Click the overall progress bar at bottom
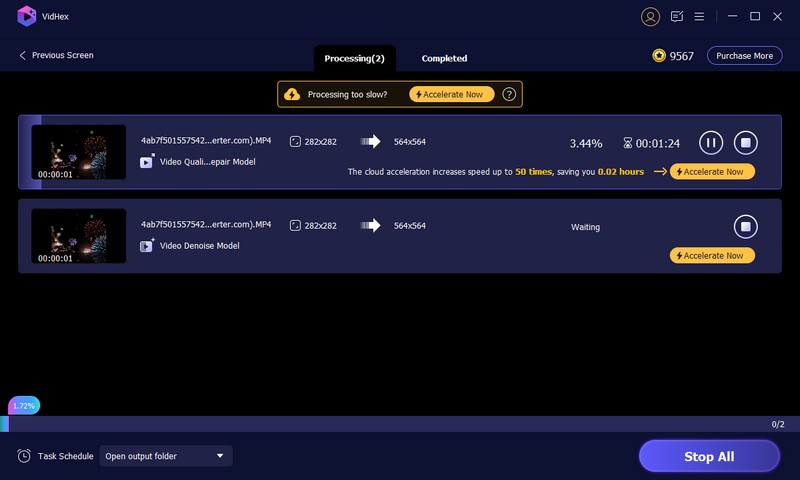Image resolution: width=800 pixels, height=480 pixels. [x=400, y=424]
